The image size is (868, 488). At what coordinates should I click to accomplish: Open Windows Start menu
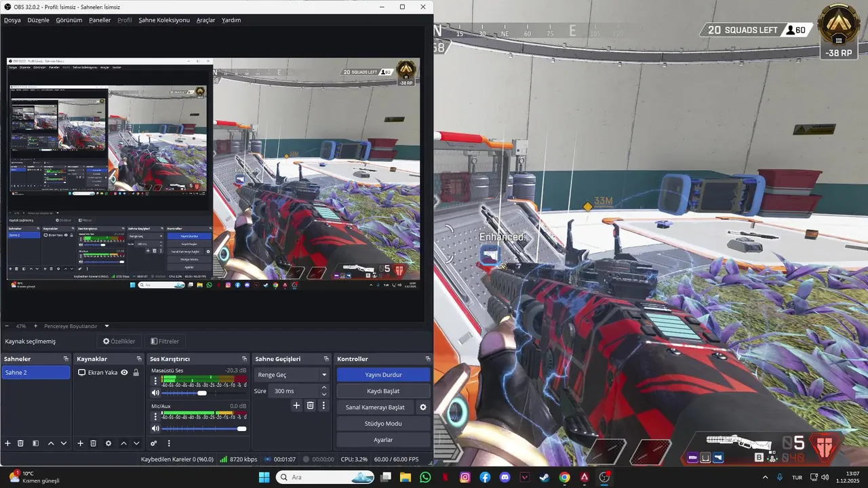[x=264, y=477]
